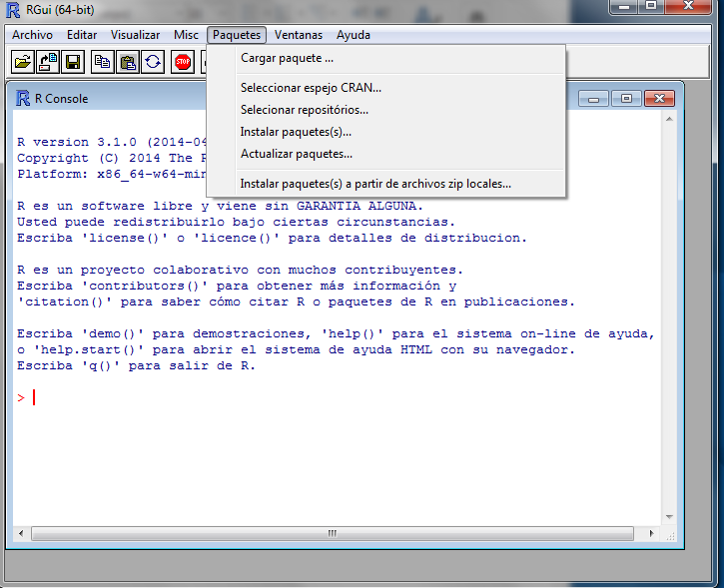Select install packages from local zip files
Image resolution: width=724 pixels, height=588 pixels.
pyautogui.click(x=386, y=184)
